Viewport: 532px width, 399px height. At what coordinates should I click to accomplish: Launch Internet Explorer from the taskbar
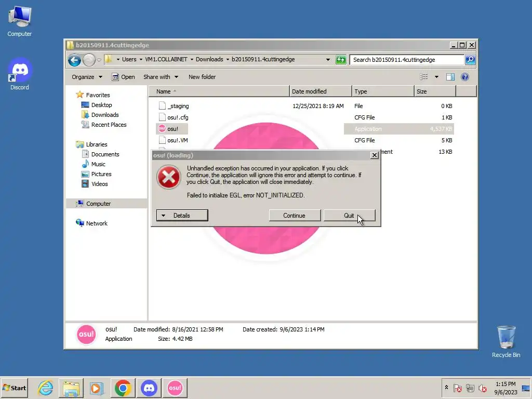pyautogui.click(x=46, y=388)
